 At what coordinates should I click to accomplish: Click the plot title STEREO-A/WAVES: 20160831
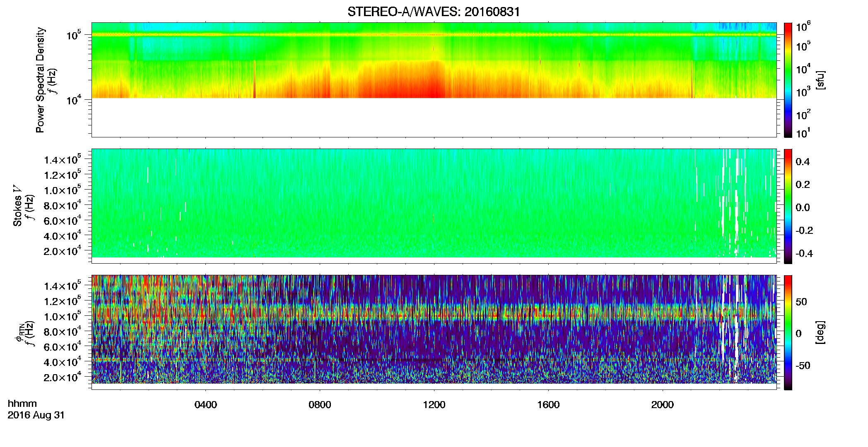[434, 12]
